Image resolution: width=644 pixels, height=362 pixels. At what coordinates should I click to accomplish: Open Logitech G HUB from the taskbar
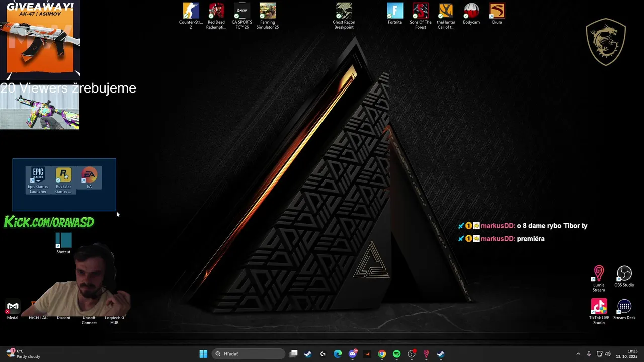(323, 354)
